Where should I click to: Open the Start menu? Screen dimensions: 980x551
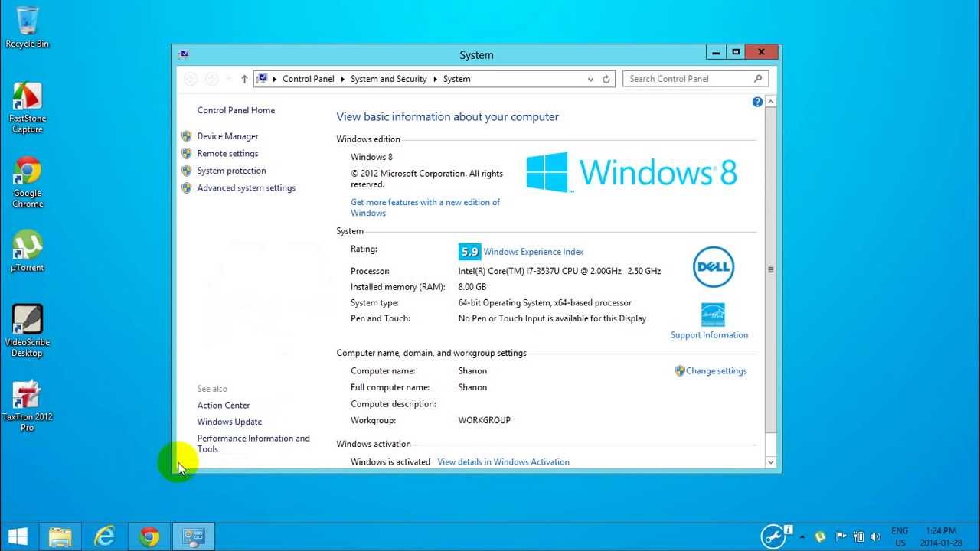click(16, 535)
